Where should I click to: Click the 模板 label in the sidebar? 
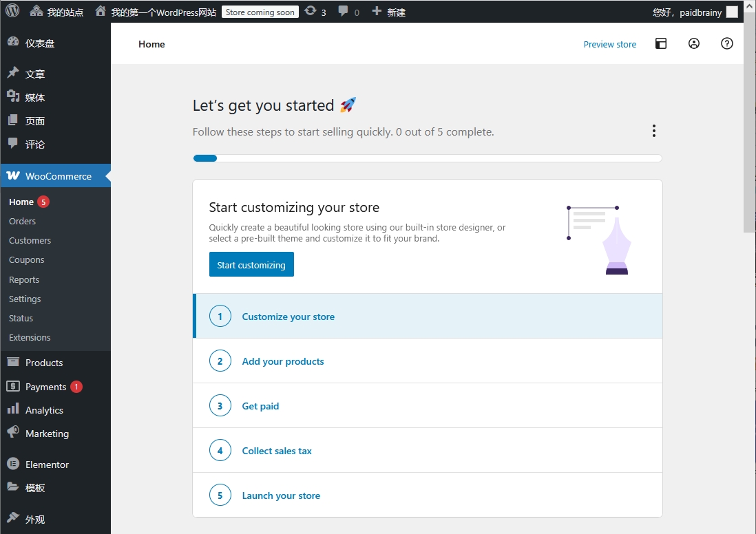pos(34,488)
